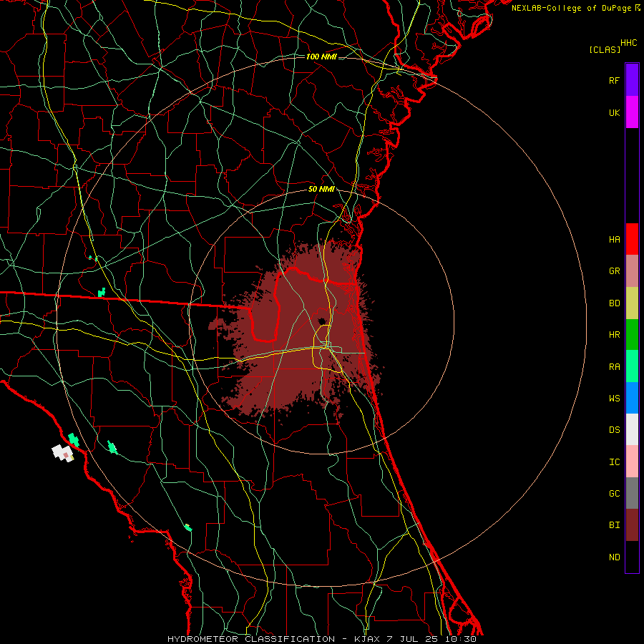Click the GR legend label
This screenshot has width=644, height=644.
pos(614,270)
